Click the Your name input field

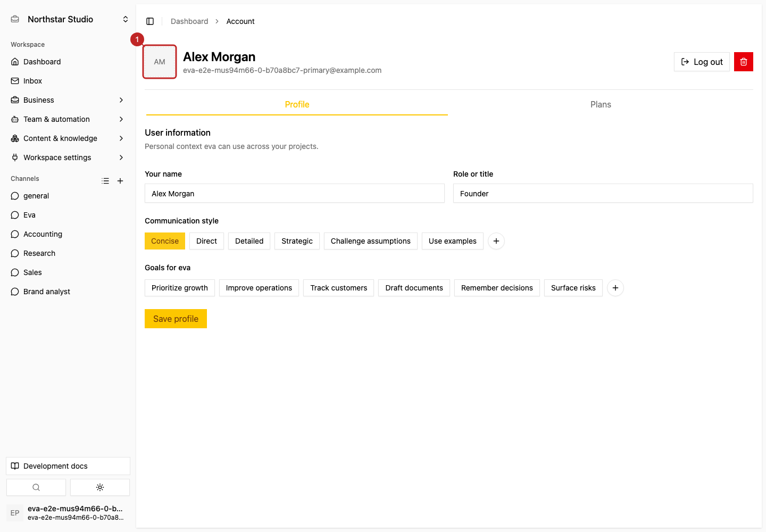295,193
